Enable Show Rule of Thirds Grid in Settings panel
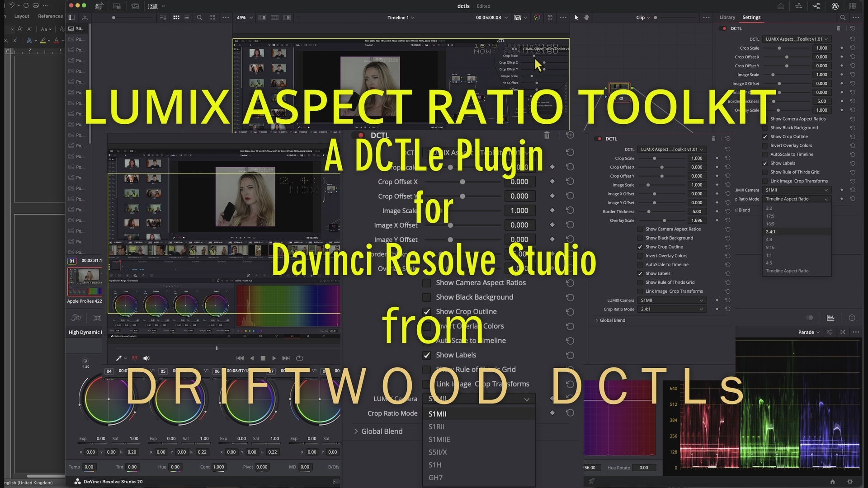 (x=765, y=172)
